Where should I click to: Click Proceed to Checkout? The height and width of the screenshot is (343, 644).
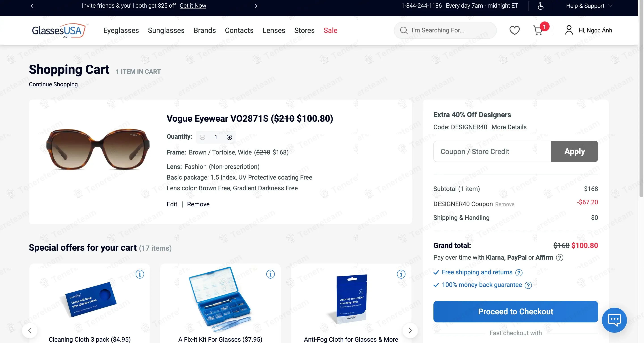click(x=515, y=311)
